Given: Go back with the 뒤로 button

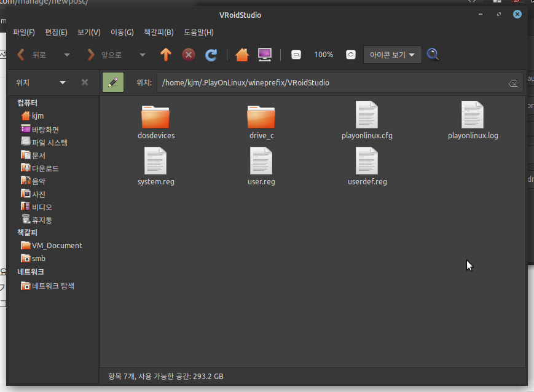Looking at the screenshot, I should point(31,55).
